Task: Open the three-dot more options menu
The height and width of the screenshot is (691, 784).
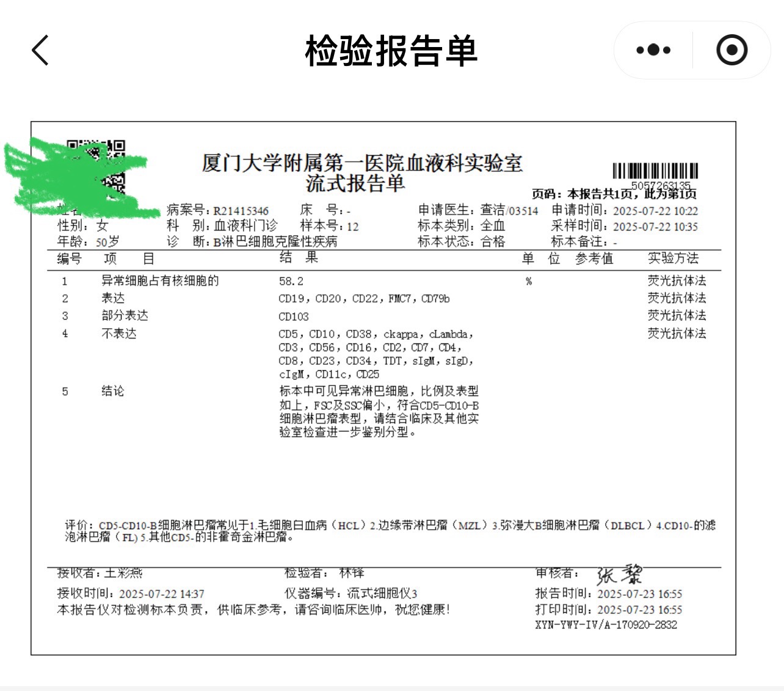Action: 653,50
